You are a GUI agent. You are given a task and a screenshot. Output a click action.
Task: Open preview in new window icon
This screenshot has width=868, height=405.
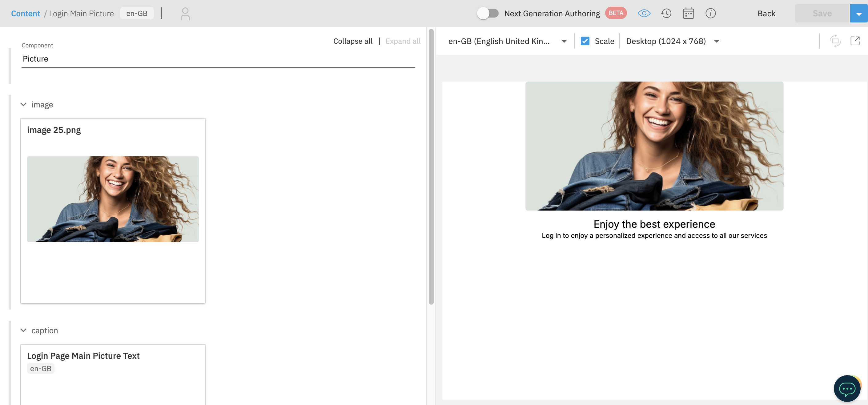[855, 41]
